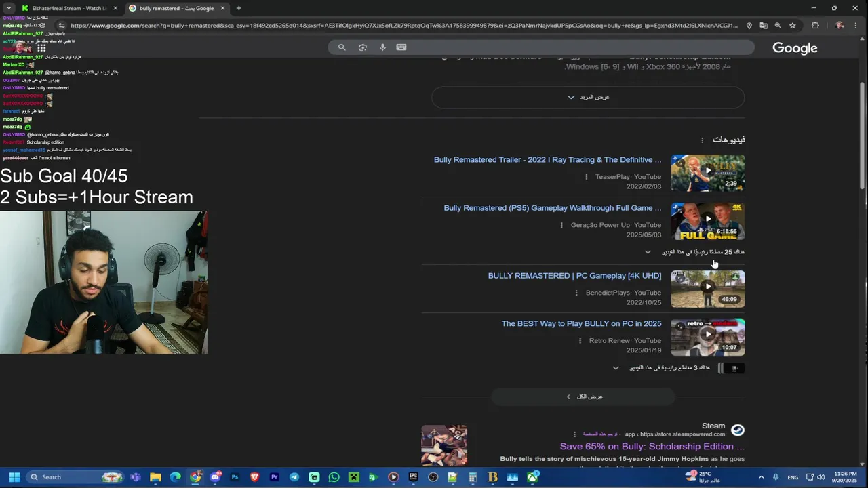This screenshot has width=868, height=488.
Task: Play the Bully Remastered Trailer thumbnail
Action: coord(708,173)
